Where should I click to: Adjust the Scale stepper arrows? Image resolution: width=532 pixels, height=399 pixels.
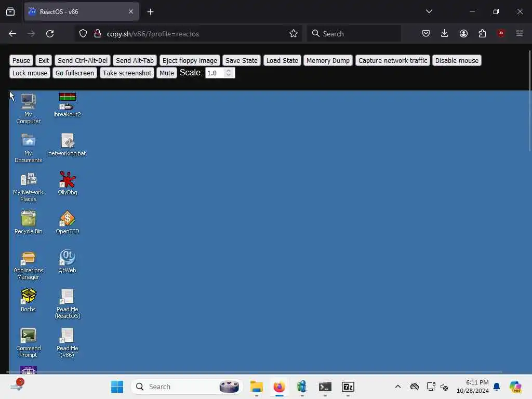click(229, 73)
